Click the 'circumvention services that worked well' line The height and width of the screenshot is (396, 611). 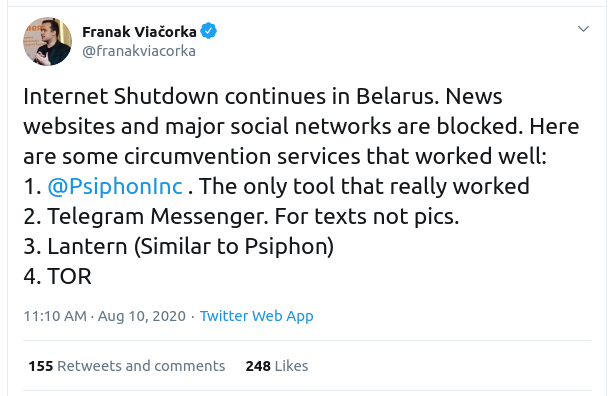[x=285, y=156]
